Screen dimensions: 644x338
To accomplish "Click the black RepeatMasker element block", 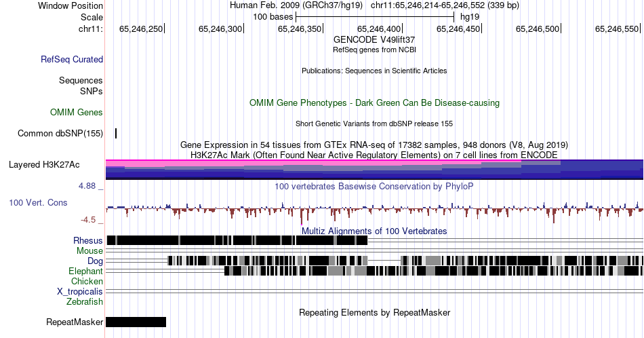I will [x=136, y=322].
